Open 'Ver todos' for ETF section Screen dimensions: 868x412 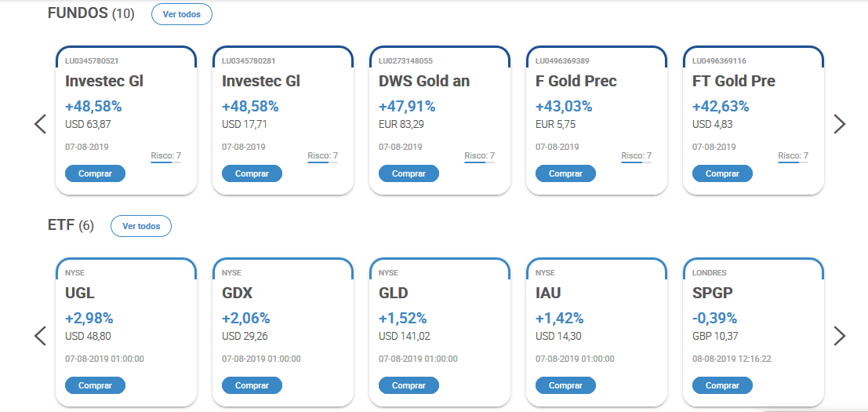click(141, 226)
